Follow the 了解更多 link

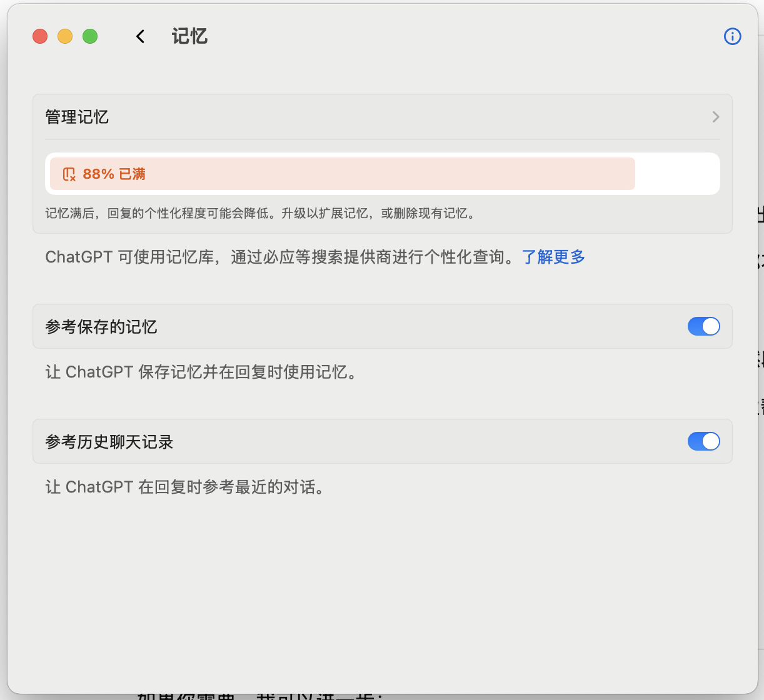[553, 256]
